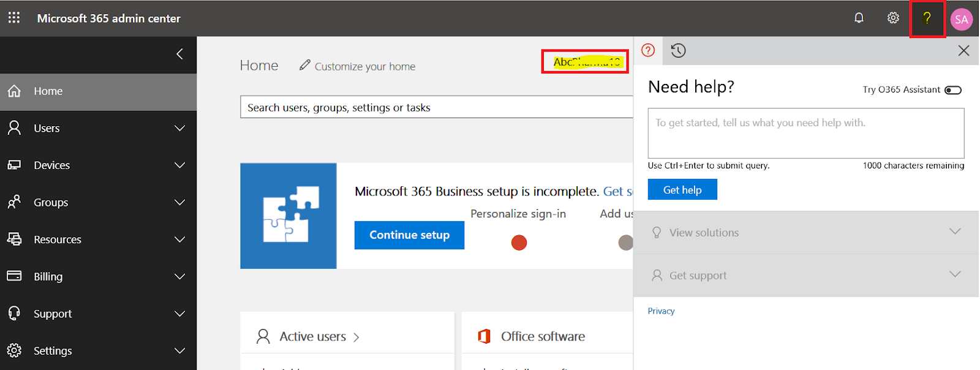
Task: Expand the Groups menu chevron
Action: pos(179,202)
